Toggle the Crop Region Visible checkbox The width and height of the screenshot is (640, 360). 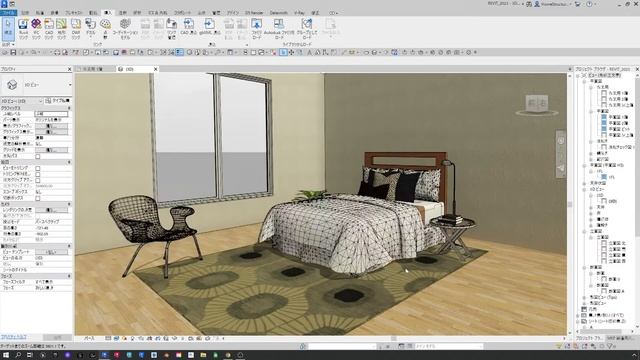(x=38, y=174)
